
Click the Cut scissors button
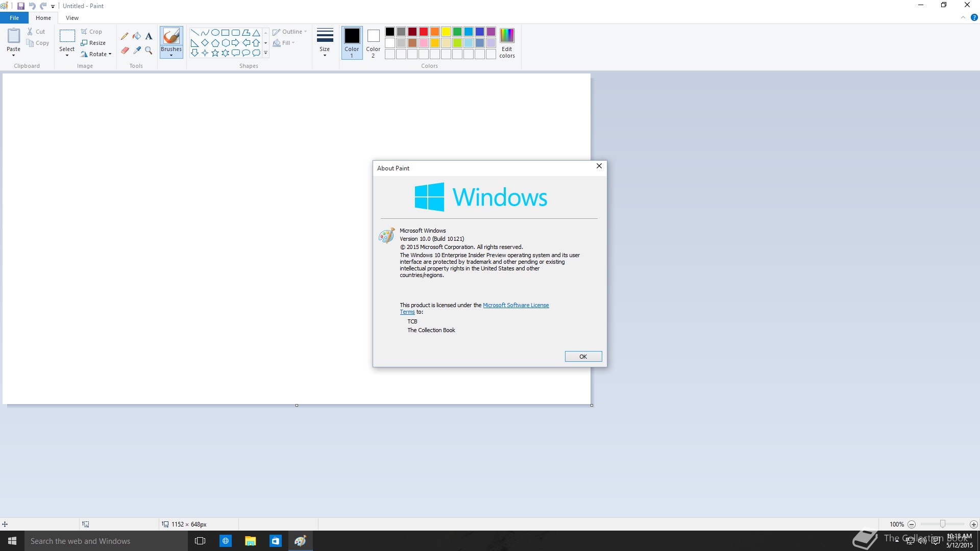(x=36, y=32)
